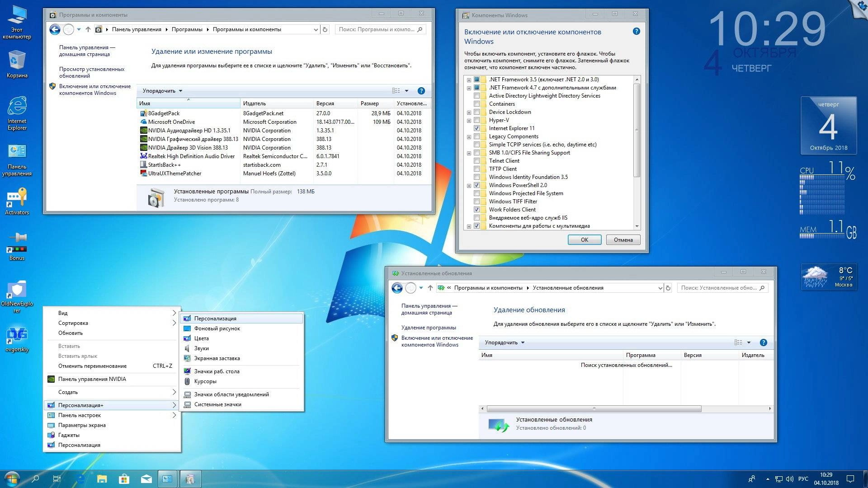Expand Windows PowerShell 2.0 node
The image size is (868, 488).
pyautogui.click(x=469, y=186)
